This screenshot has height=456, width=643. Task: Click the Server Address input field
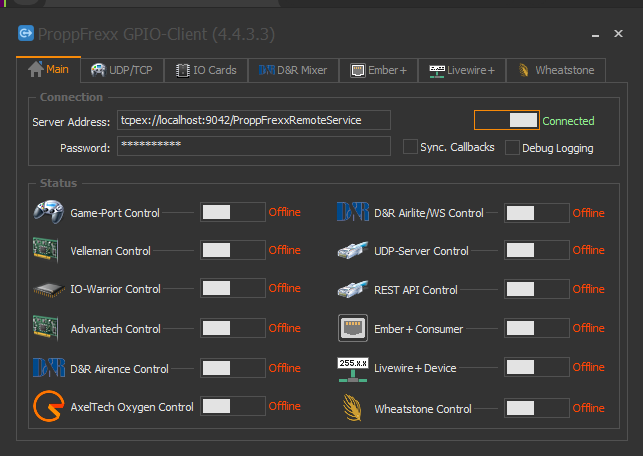click(x=253, y=120)
